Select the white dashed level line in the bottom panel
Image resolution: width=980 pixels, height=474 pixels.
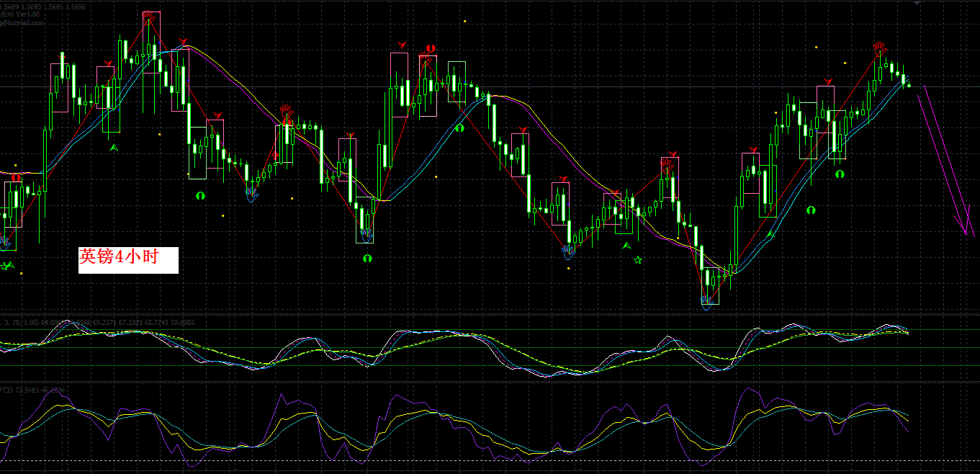[x=504, y=460]
